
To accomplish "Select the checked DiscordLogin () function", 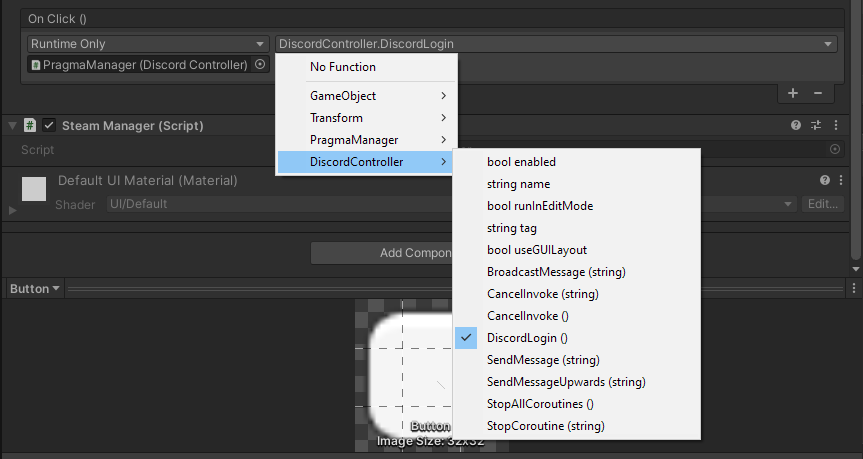I will (527, 338).
